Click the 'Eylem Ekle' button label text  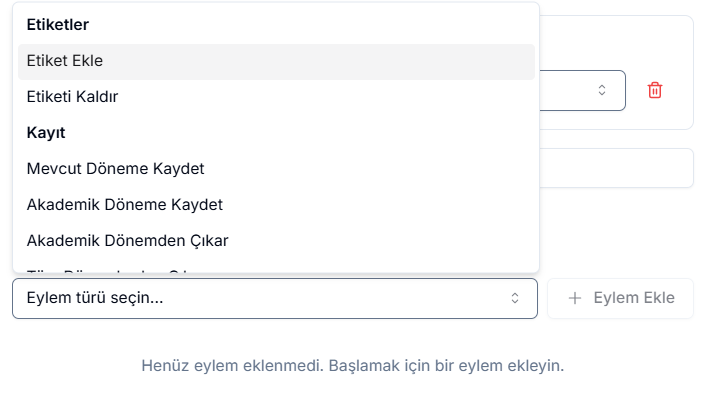tap(634, 298)
